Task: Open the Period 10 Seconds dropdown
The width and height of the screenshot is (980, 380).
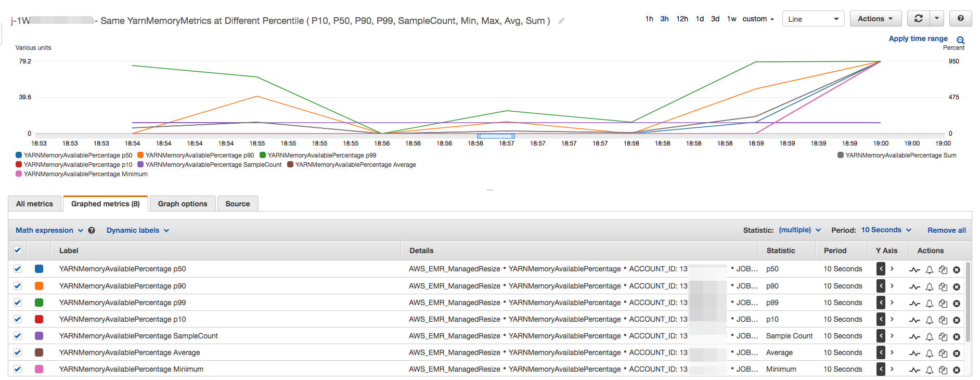Action: pyautogui.click(x=886, y=230)
